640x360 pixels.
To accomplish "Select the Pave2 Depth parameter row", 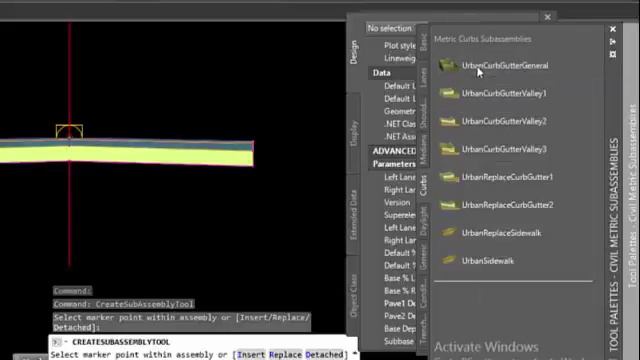I will pos(399,316).
